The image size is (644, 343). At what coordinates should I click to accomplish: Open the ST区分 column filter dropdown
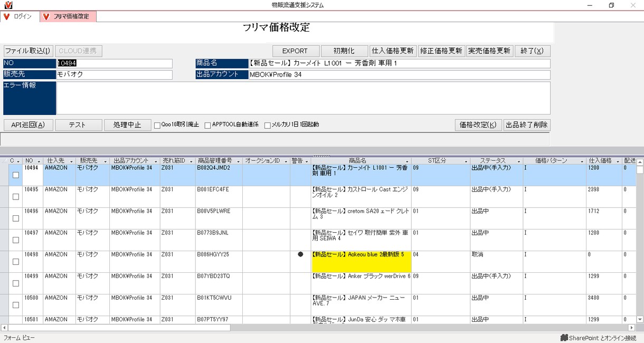(x=466, y=161)
